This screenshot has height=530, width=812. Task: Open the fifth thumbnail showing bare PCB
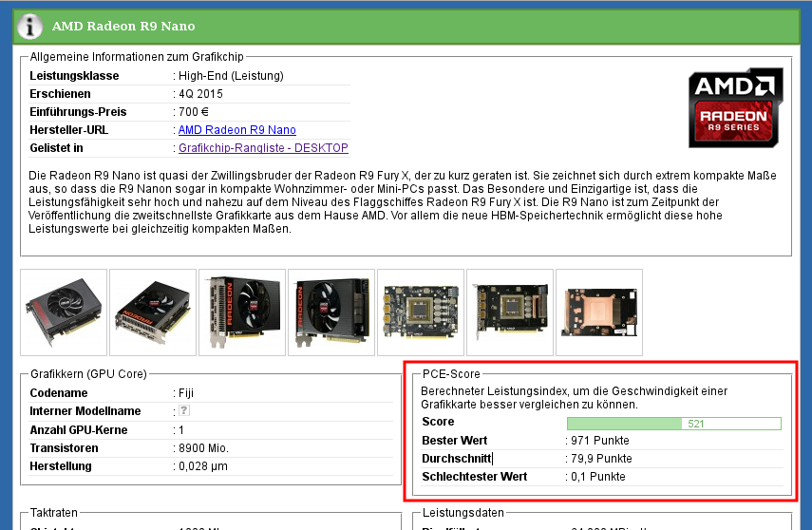tap(420, 312)
